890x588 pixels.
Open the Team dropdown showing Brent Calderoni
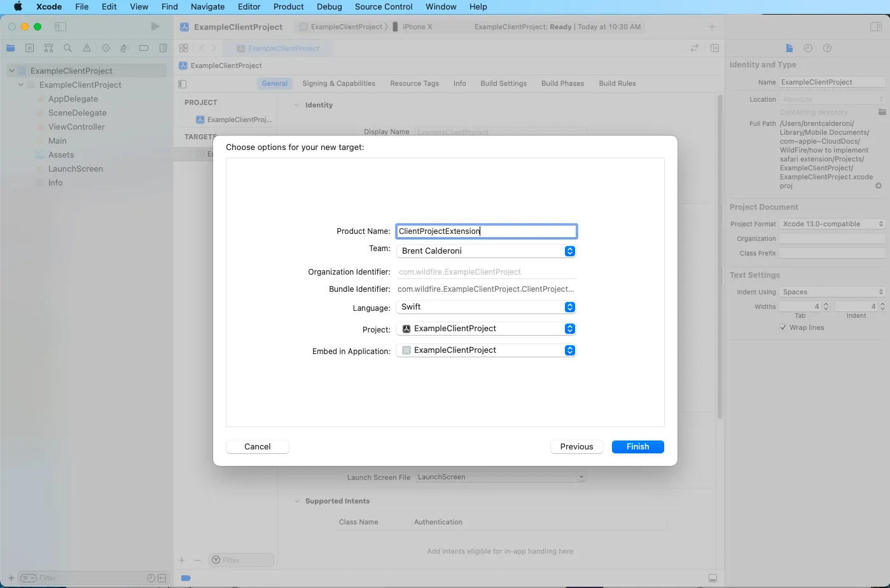(x=486, y=251)
